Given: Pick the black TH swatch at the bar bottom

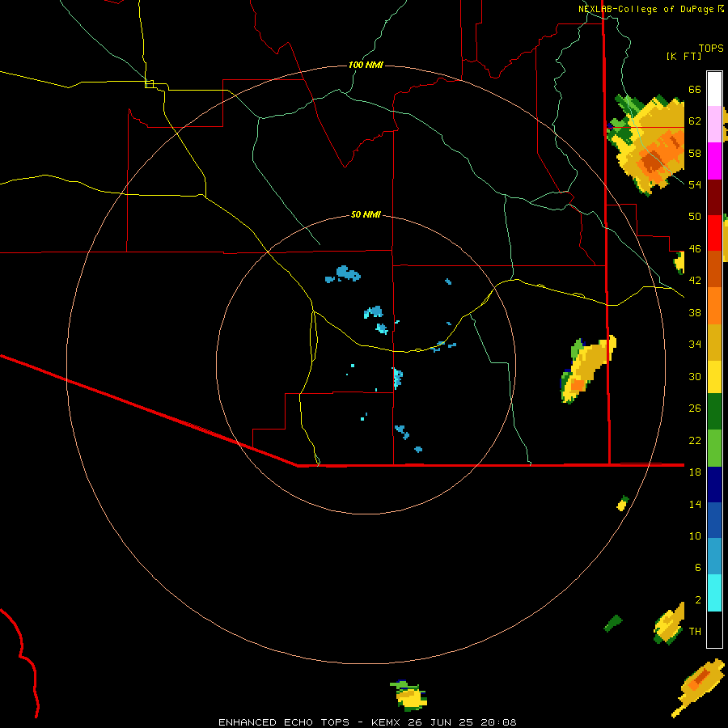Looking at the screenshot, I should coord(714,629).
